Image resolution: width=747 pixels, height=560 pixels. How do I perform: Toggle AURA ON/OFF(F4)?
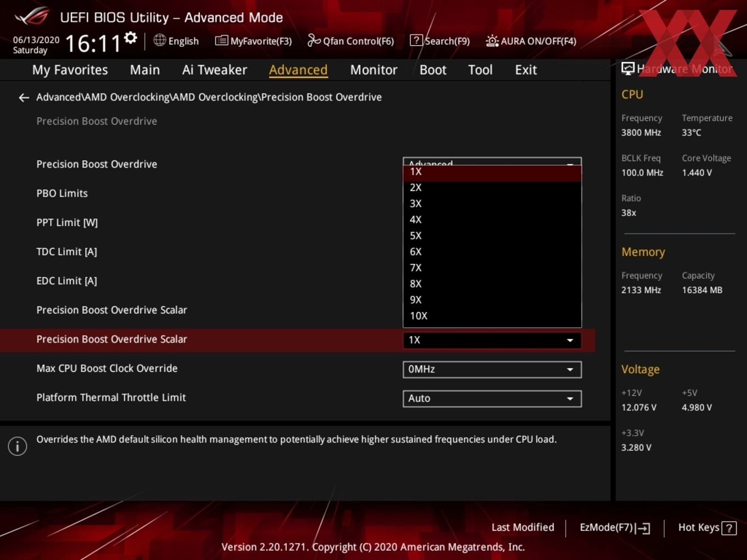coord(531,41)
